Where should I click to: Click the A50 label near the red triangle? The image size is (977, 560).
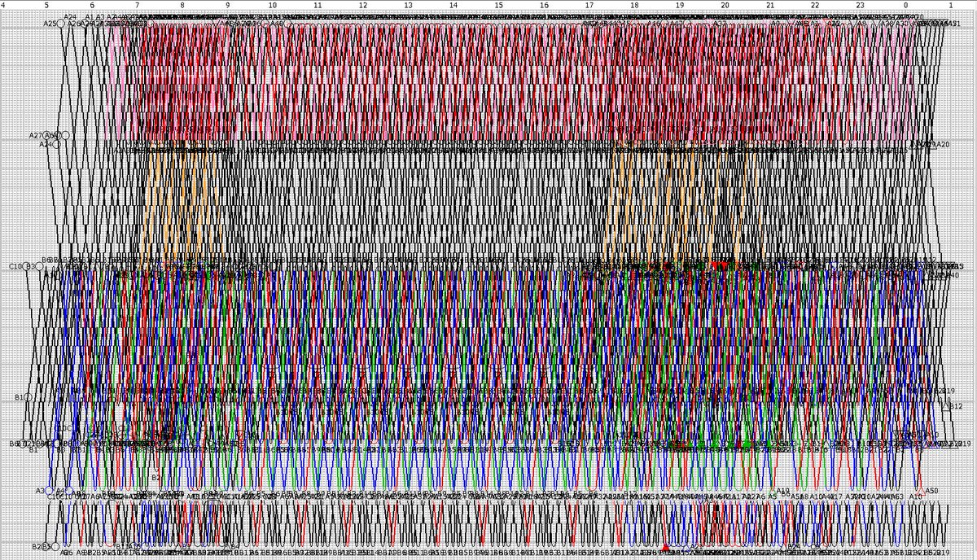[x=932, y=491]
